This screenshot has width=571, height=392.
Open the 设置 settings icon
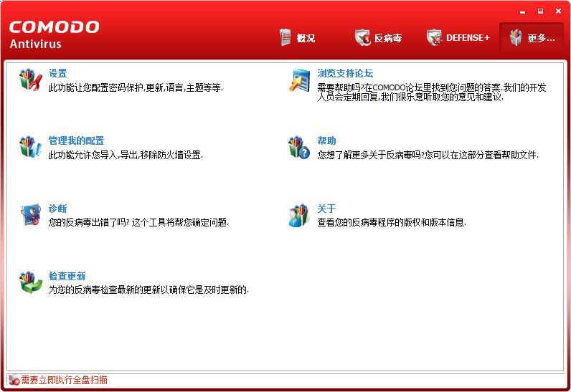[x=31, y=79]
